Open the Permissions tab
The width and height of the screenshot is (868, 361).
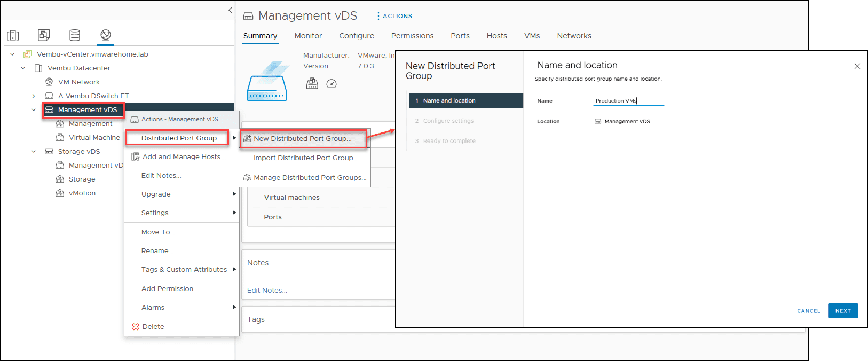click(x=412, y=36)
